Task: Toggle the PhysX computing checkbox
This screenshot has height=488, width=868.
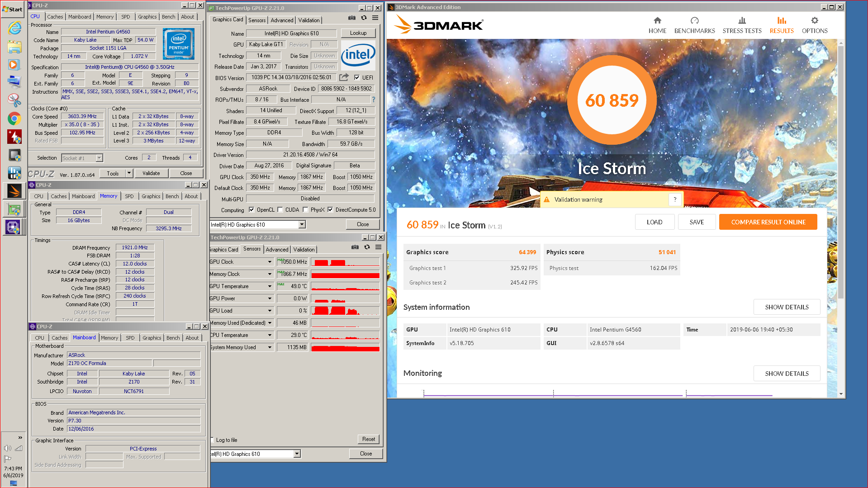Action: point(305,210)
